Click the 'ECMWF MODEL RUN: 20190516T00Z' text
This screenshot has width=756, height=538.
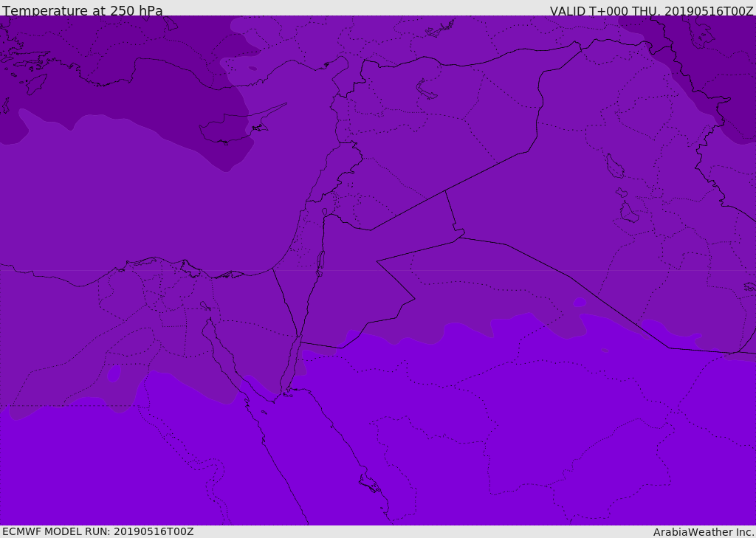tap(98, 531)
